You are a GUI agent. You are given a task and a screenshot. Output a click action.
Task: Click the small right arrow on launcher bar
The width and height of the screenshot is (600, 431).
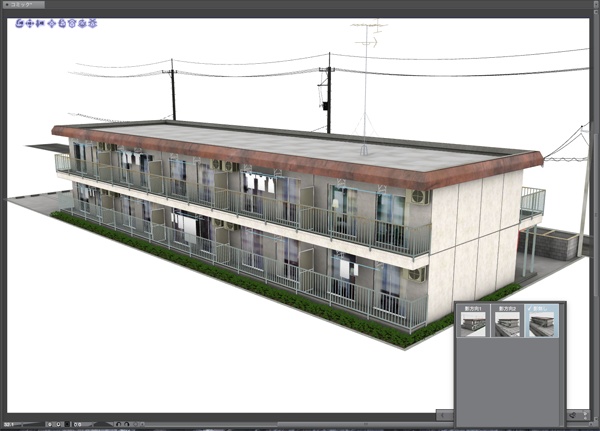coord(585,414)
